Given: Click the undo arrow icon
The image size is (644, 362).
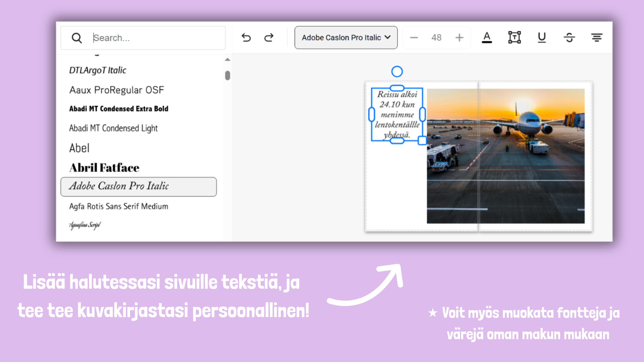Looking at the screenshot, I should point(246,38).
